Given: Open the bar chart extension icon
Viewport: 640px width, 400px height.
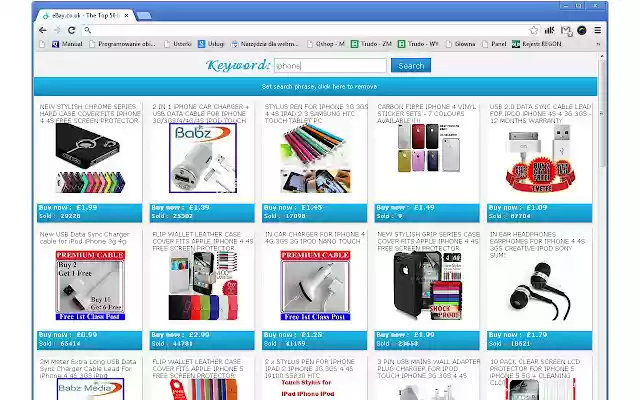Looking at the screenshot, I should (550, 30).
